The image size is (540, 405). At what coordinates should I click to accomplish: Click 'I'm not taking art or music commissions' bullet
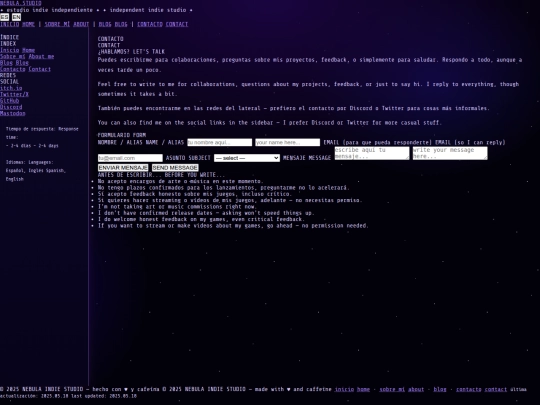point(177,207)
